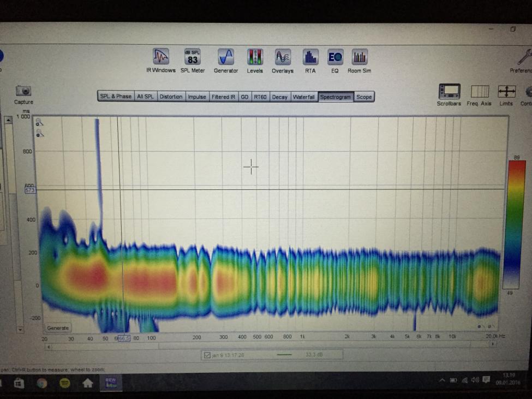The image size is (532, 399).
Task: Toggle graph Scrollbars
Action: click(x=449, y=94)
